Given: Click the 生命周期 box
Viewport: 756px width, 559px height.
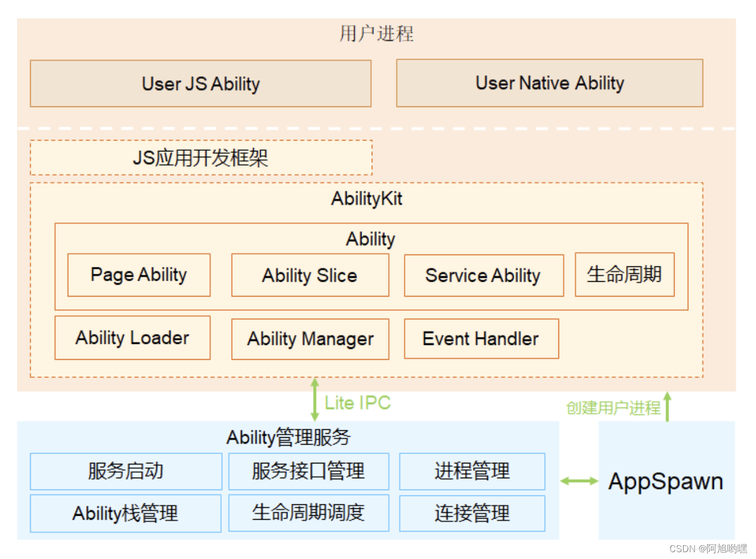Looking at the screenshot, I should point(624,274).
